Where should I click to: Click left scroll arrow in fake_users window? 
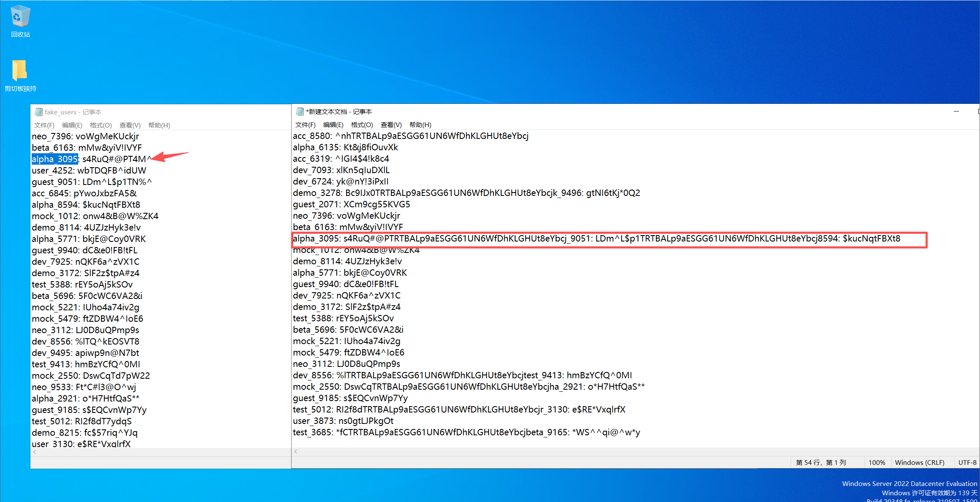(x=35, y=452)
